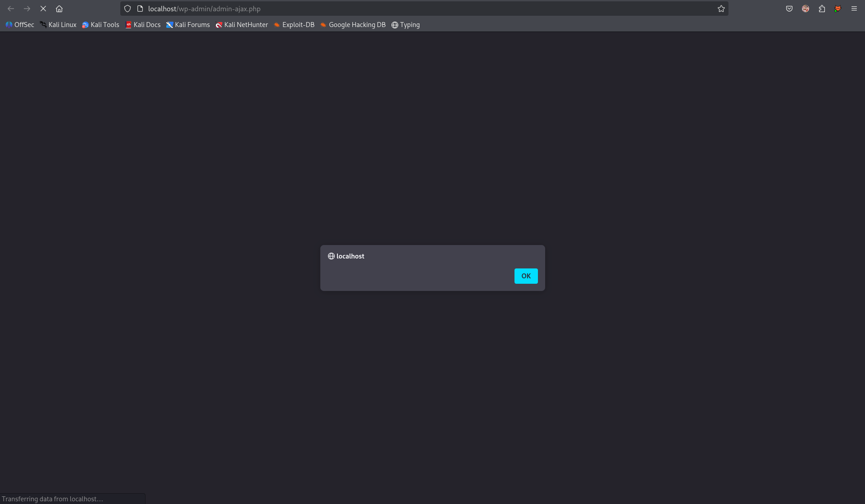Bookmark this page with the star

(x=721, y=9)
